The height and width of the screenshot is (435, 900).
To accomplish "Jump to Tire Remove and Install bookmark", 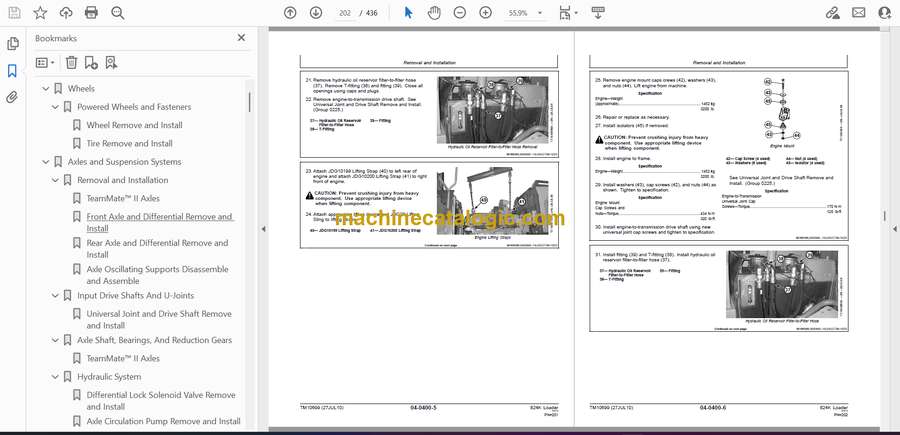I will (129, 143).
